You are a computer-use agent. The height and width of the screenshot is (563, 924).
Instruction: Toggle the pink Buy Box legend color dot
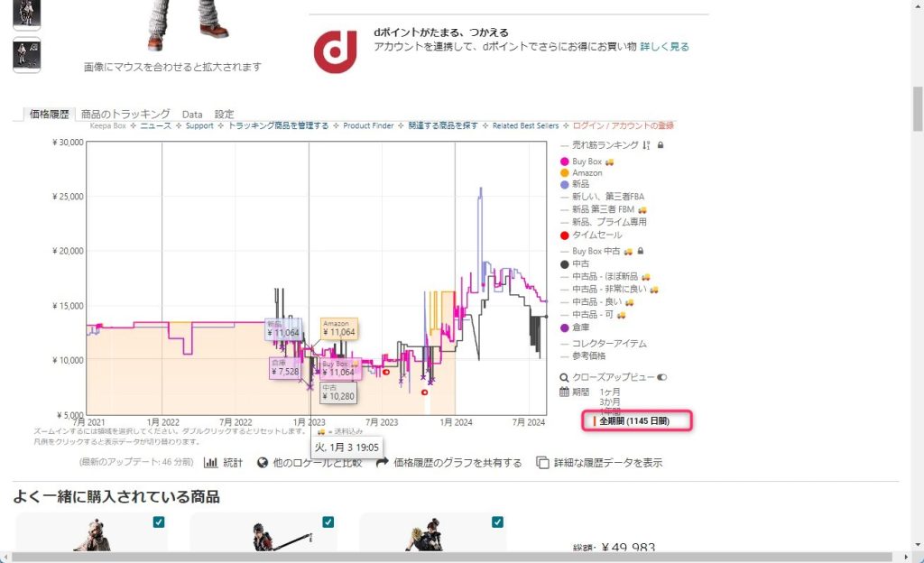pyautogui.click(x=565, y=162)
